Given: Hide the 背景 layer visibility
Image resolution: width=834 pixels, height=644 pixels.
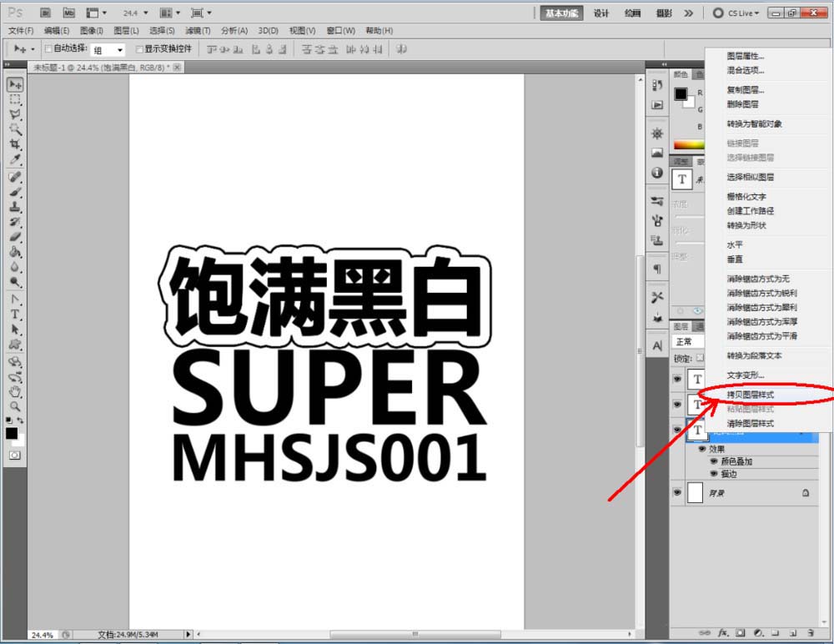Looking at the screenshot, I should tap(677, 492).
